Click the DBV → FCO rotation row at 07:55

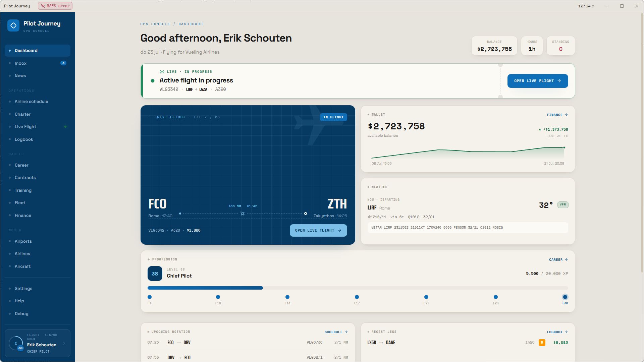point(248,357)
